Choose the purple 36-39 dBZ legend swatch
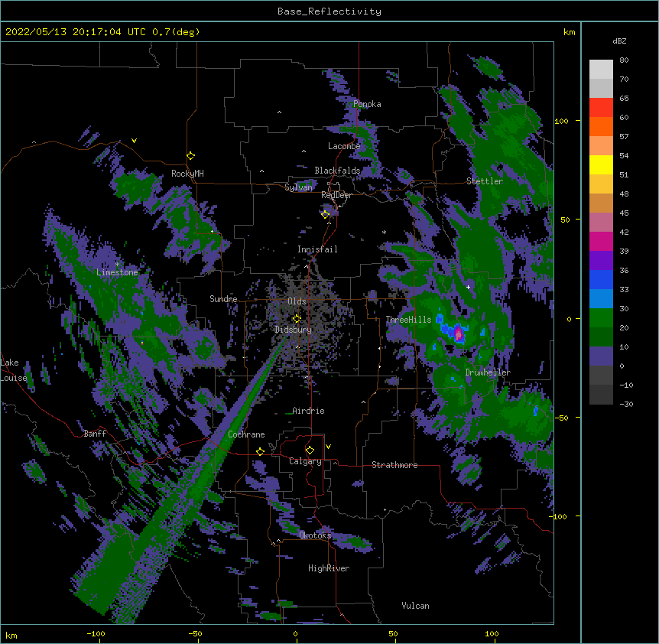 point(601,260)
